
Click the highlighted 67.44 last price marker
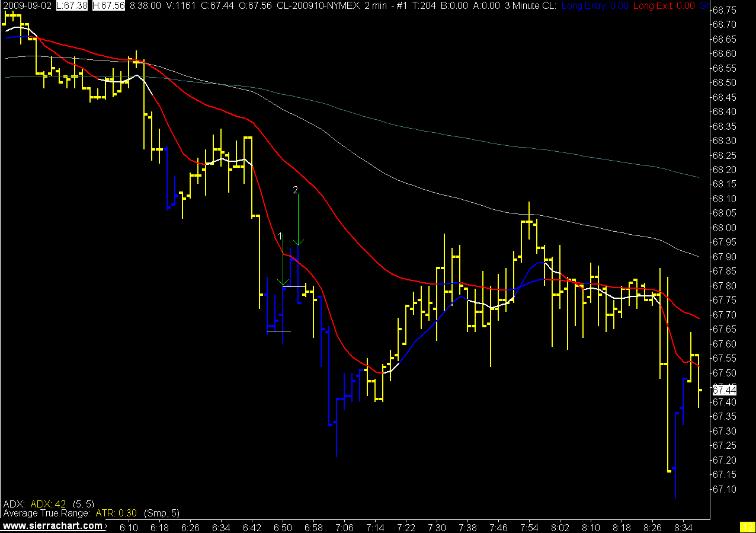pyautogui.click(x=724, y=390)
